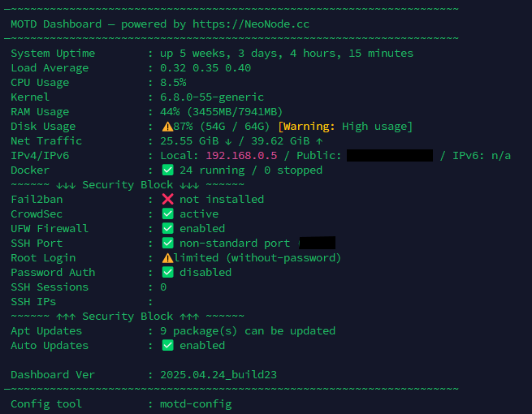Click the red X beside Fail2ban
The height and width of the screenshot is (414, 532).
coord(167,199)
